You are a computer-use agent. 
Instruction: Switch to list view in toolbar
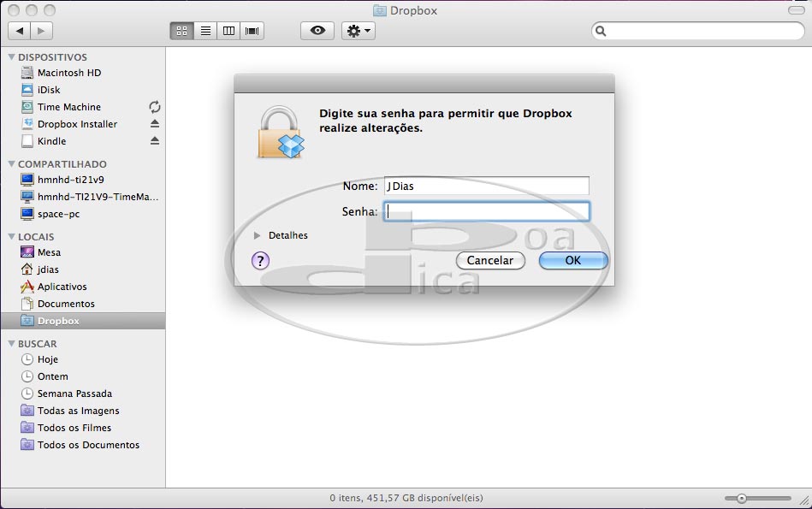205,31
